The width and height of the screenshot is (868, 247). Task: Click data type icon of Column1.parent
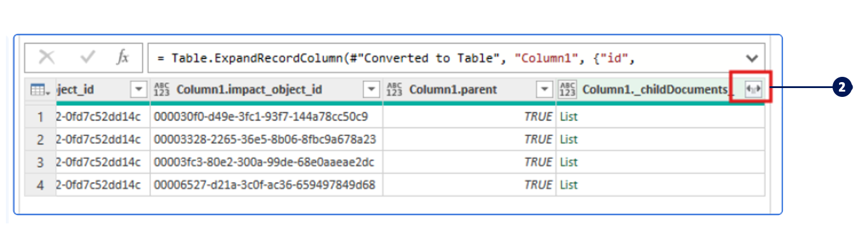[394, 90]
